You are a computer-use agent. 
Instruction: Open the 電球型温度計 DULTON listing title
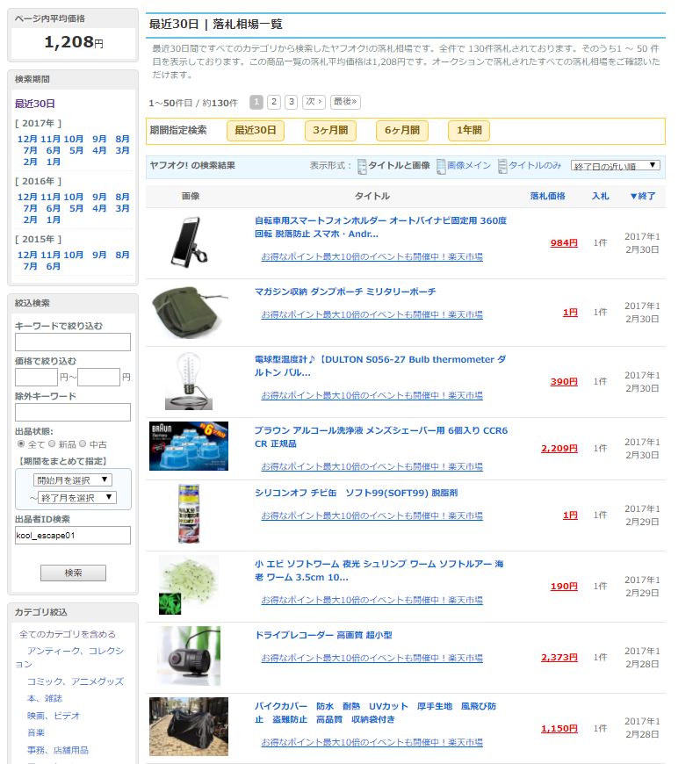(380, 366)
